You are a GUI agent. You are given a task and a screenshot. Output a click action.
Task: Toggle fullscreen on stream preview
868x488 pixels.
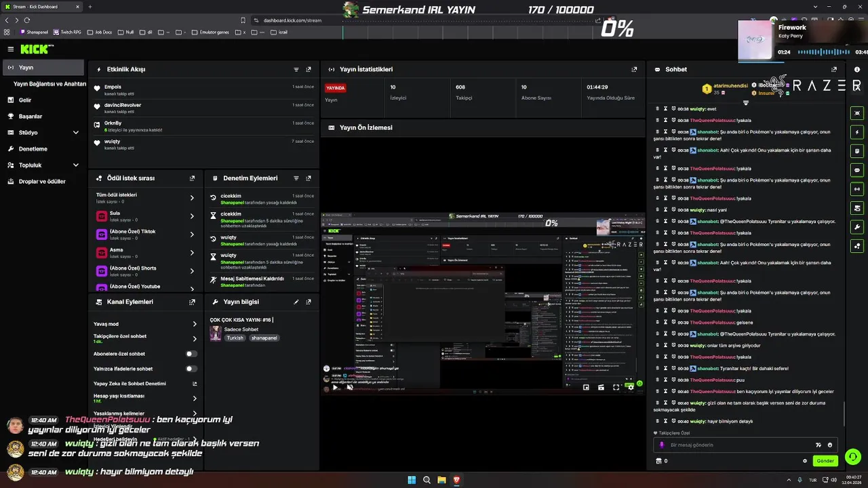click(x=616, y=388)
